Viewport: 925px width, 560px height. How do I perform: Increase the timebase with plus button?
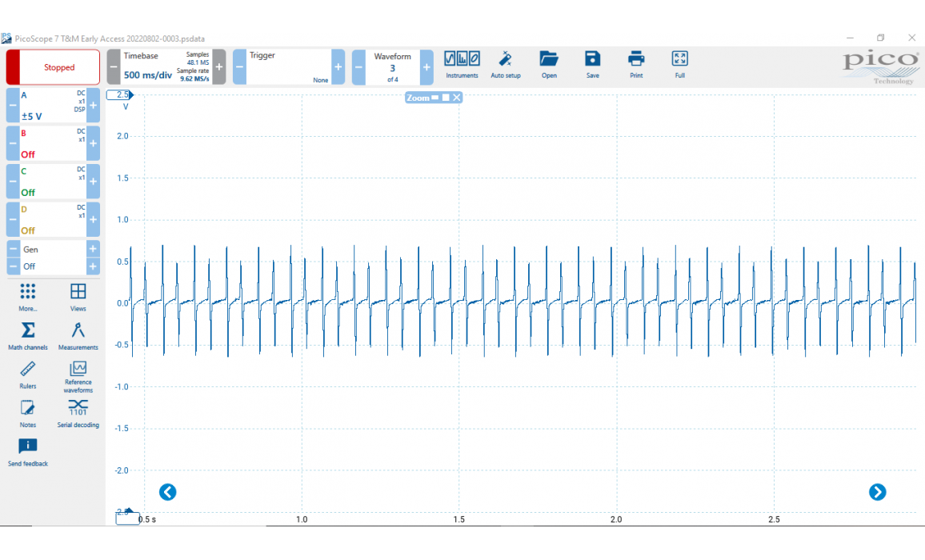[219, 67]
